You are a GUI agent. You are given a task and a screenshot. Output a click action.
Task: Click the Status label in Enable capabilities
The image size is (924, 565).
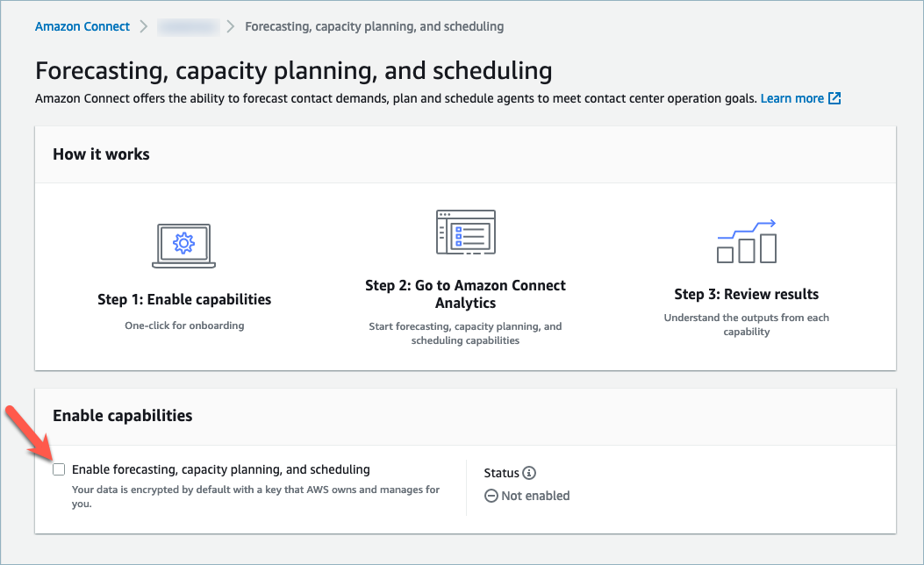tap(502, 472)
